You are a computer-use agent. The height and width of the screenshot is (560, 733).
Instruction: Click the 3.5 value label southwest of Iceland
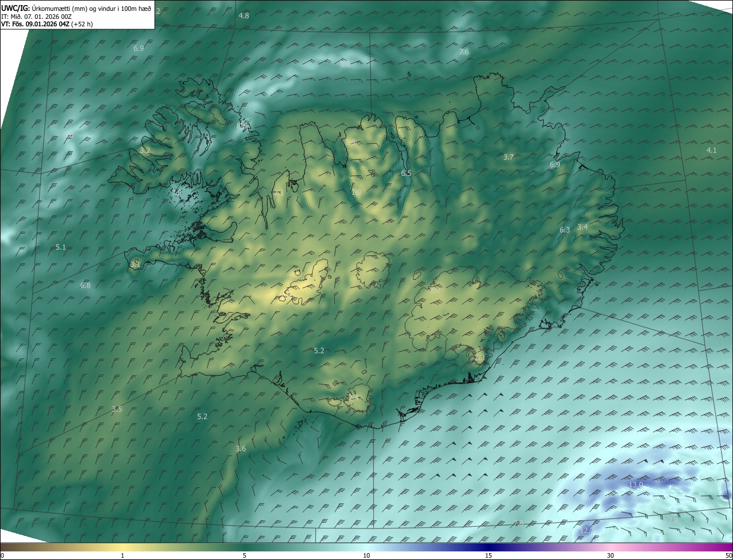click(117, 409)
